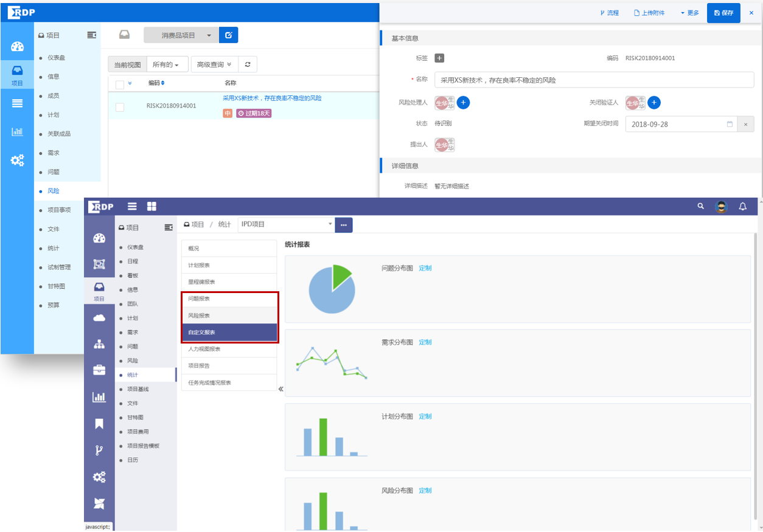Add a tag with 标签 plus icon

click(x=439, y=58)
